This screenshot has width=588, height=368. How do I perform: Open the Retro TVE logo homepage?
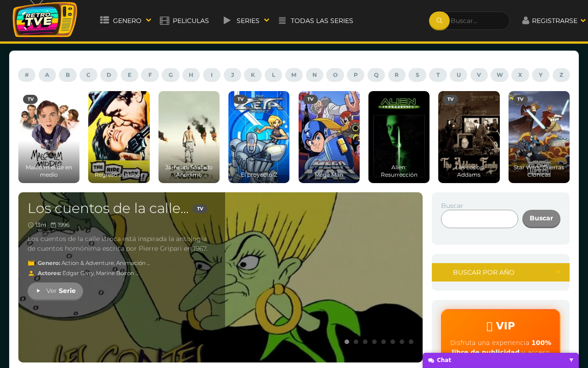[45, 19]
